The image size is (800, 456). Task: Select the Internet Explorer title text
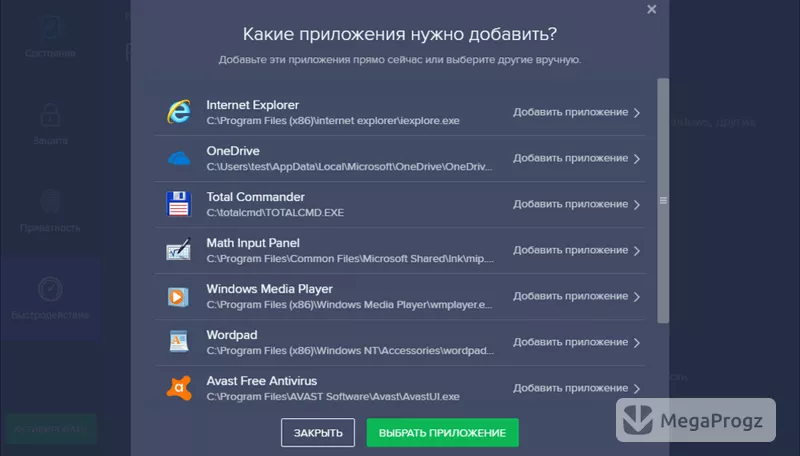[253, 105]
